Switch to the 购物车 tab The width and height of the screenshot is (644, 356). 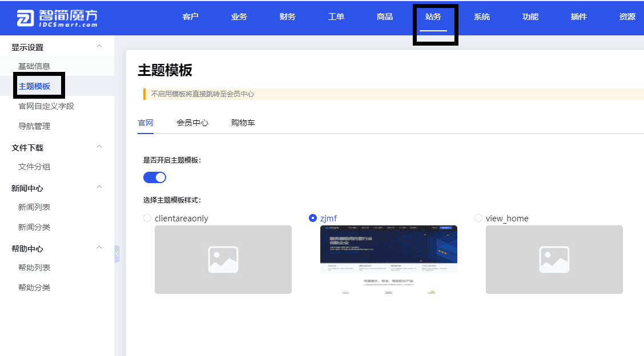point(243,123)
